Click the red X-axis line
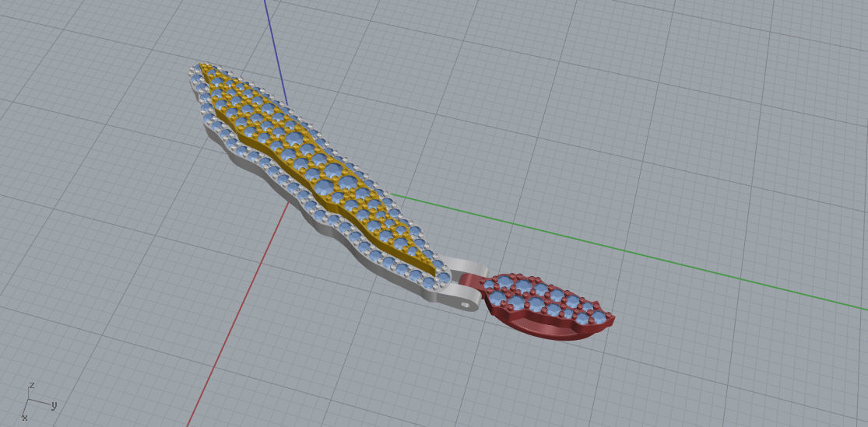This screenshot has width=868, height=427. tap(238, 313)
